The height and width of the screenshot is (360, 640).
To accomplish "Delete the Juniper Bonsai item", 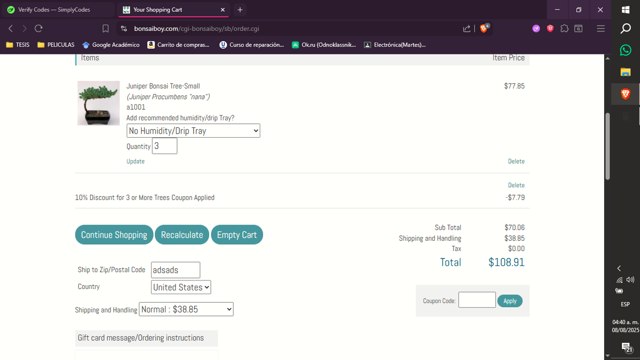I will pos(516,161).
